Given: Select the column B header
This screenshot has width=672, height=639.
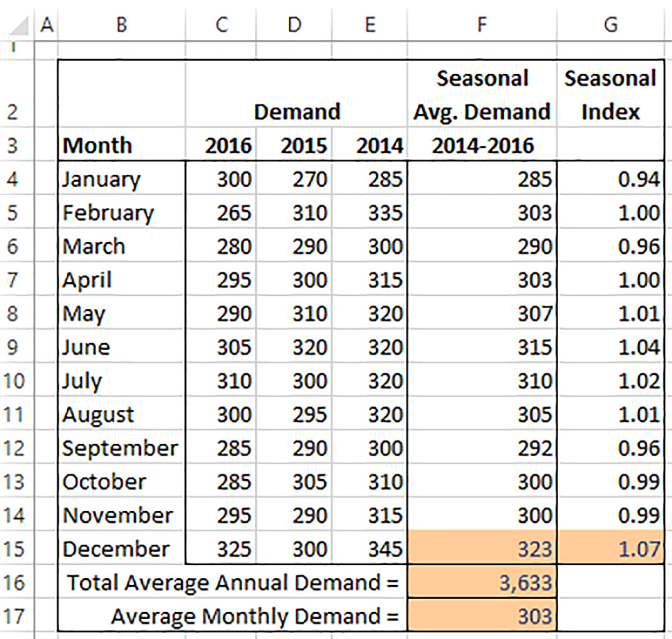Looking at the screenshot, I should coord(121,25).
